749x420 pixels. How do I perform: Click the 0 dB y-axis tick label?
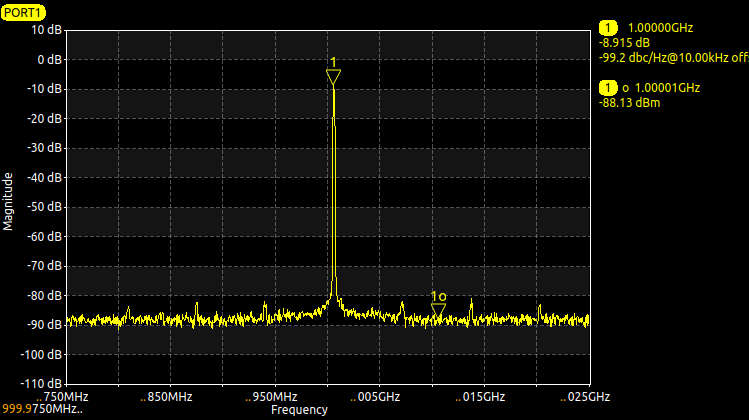tap(50, 60)
